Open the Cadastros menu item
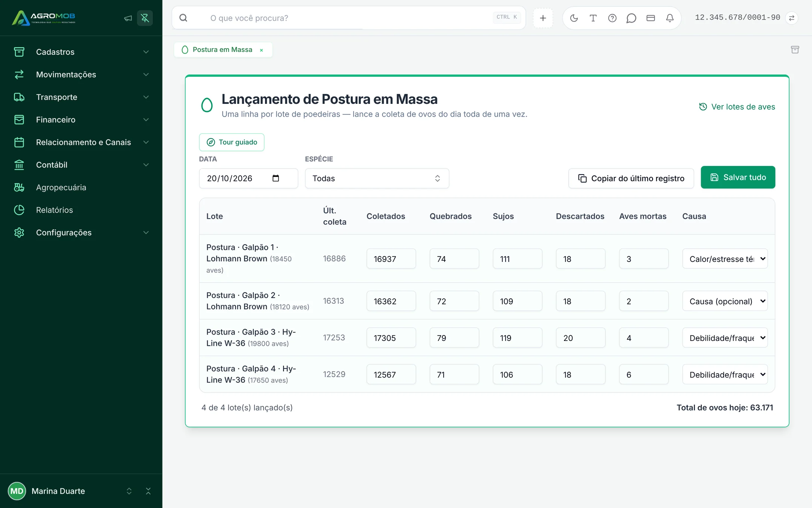This screenshot has height=508, width=812. pyautogui.click(x=81, y=52)
